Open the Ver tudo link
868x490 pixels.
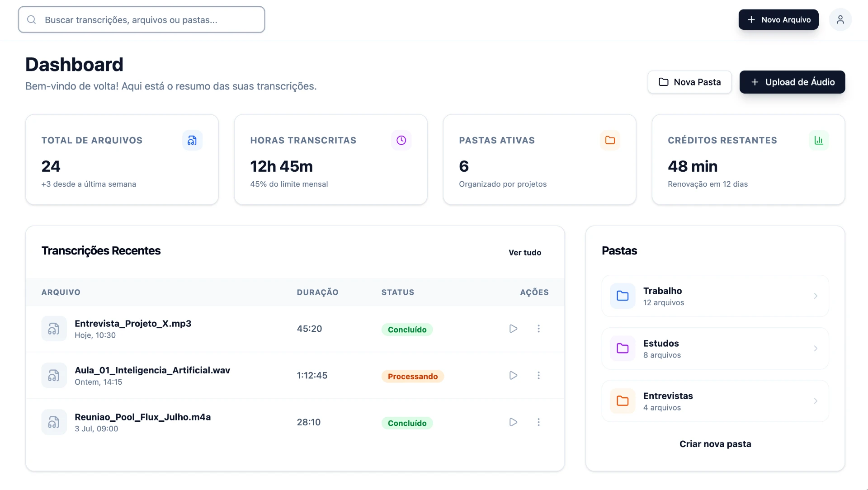click(x=525, y=252)
